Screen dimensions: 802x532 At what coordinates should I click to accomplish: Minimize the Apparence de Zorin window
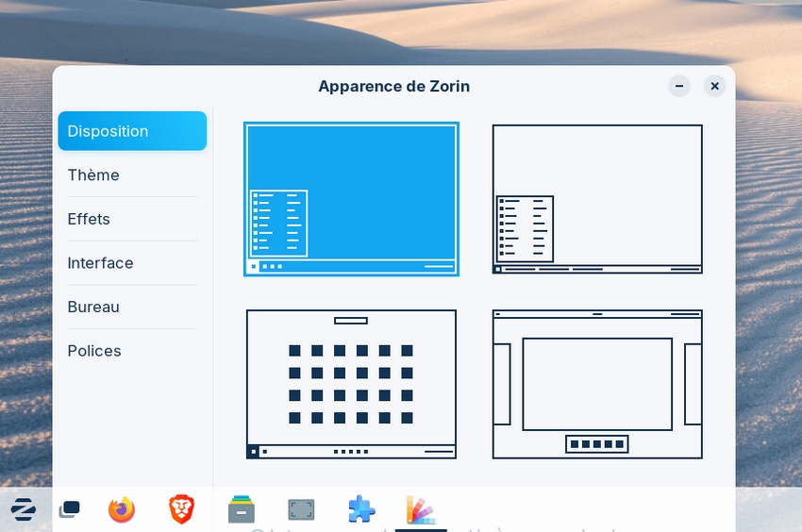coord(679,86)
